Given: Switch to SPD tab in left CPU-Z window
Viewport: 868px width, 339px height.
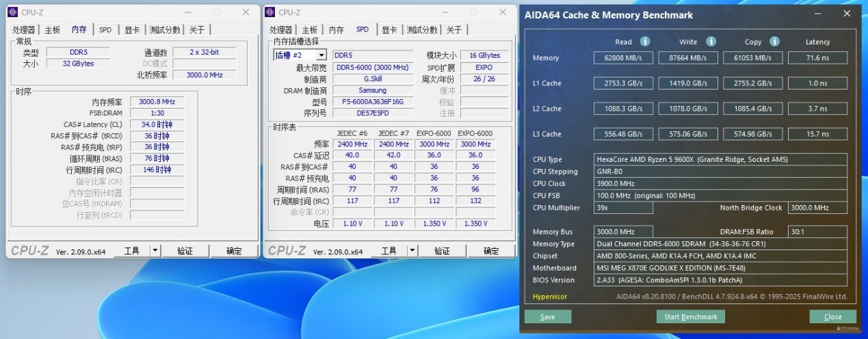Looking at the screenshot, I should point(105,30).
